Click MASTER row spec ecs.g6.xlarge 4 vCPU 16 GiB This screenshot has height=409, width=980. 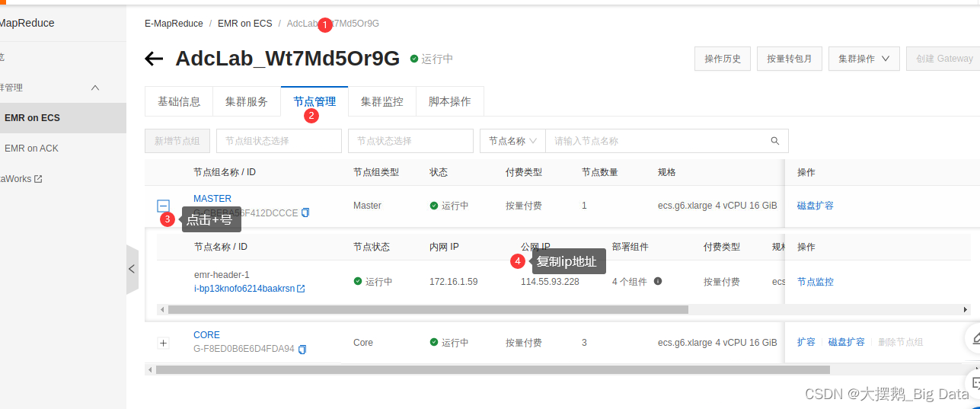pyautogui.click(x=717, y=206)
